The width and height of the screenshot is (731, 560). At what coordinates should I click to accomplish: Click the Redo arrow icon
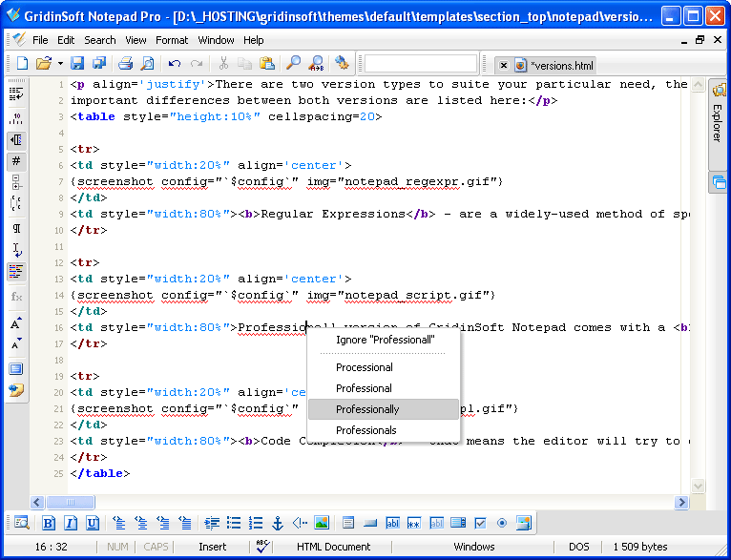pos(197,63)
